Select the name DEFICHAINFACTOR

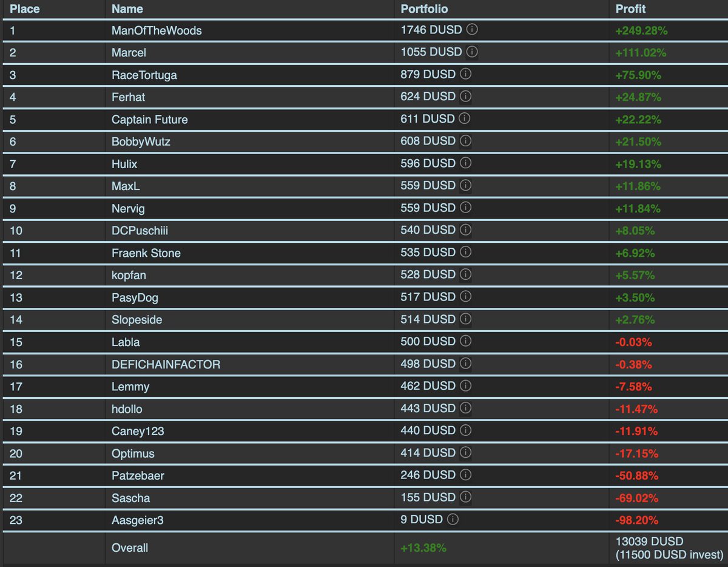tap(166, 364)
